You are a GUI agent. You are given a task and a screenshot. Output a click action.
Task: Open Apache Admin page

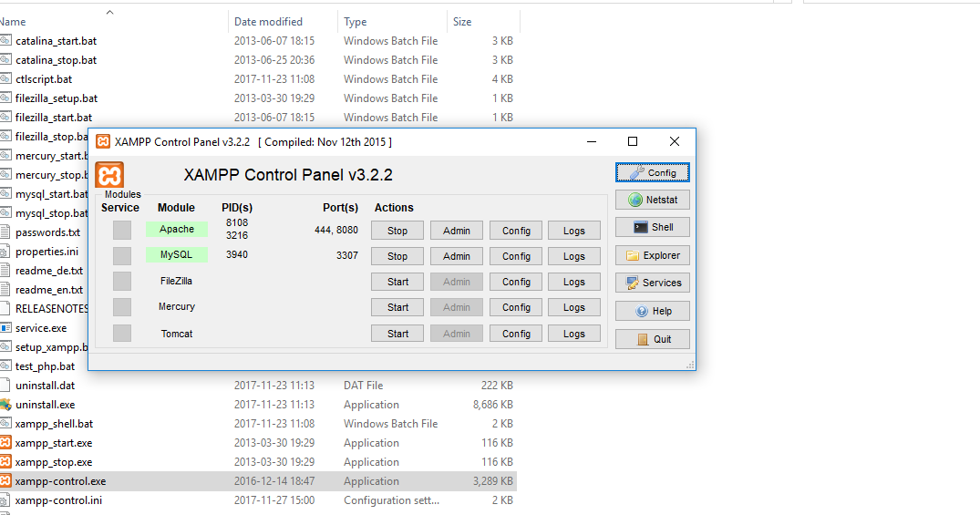click(x=457, y=231)
